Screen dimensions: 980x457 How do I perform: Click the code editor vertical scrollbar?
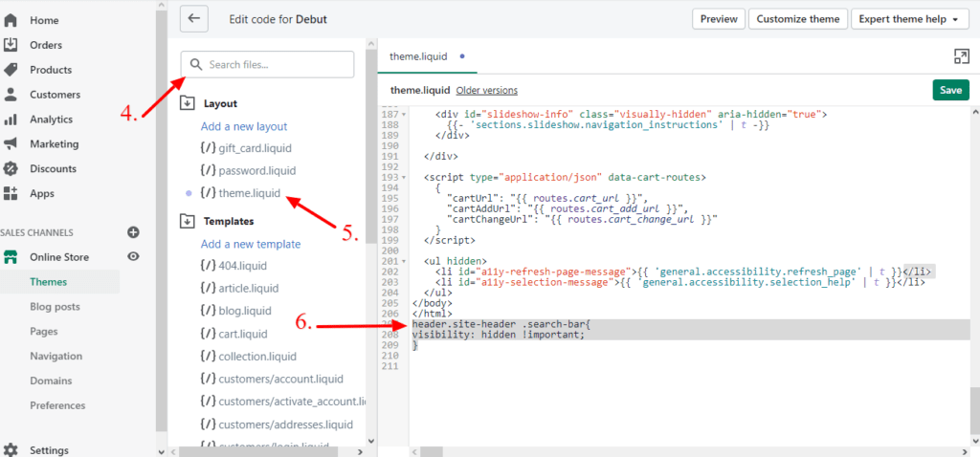tap(974, 409)
